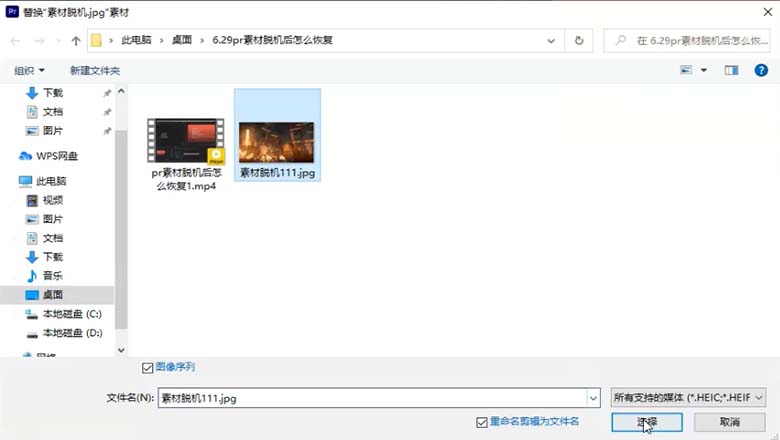
Task: Open 音乐 folder in the sidebar
Action: [x=52, y=276]
